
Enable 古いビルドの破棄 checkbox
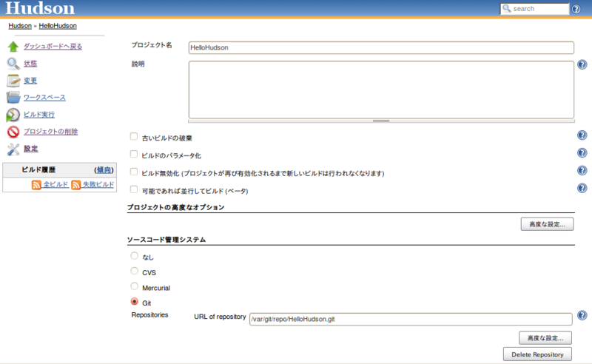[134, 136]
